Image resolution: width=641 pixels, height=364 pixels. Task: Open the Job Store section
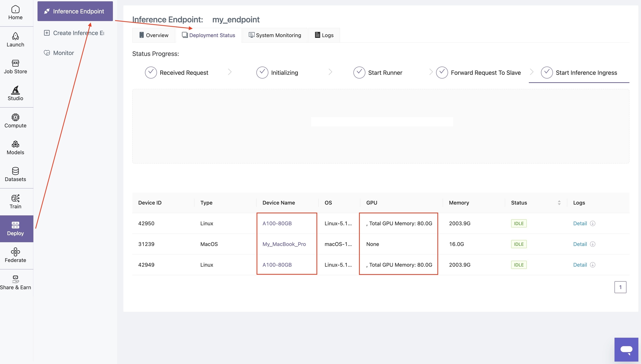pos(15,67)
